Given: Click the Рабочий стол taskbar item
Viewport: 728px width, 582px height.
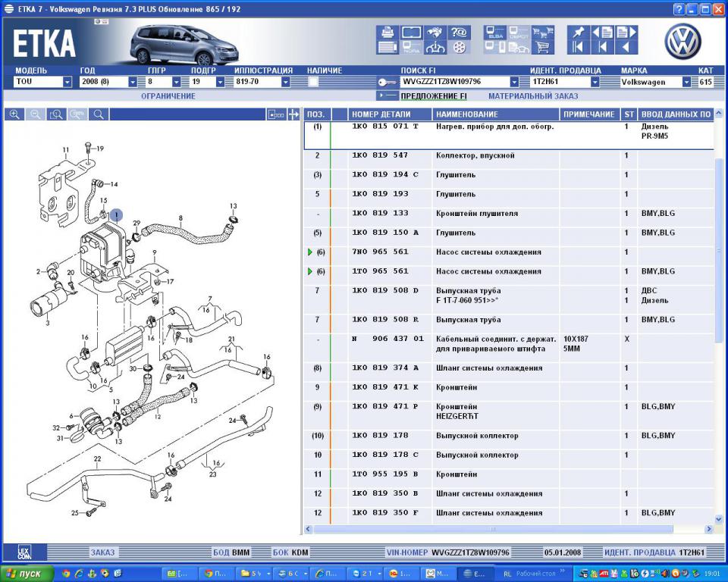Looking at the screenshot, I should point(535,574).
